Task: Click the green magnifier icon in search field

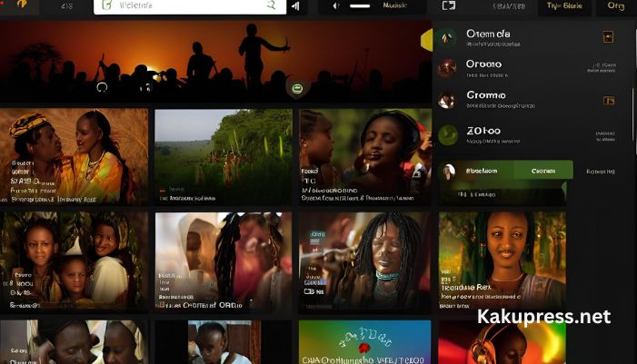Action: tap(271, 5)
